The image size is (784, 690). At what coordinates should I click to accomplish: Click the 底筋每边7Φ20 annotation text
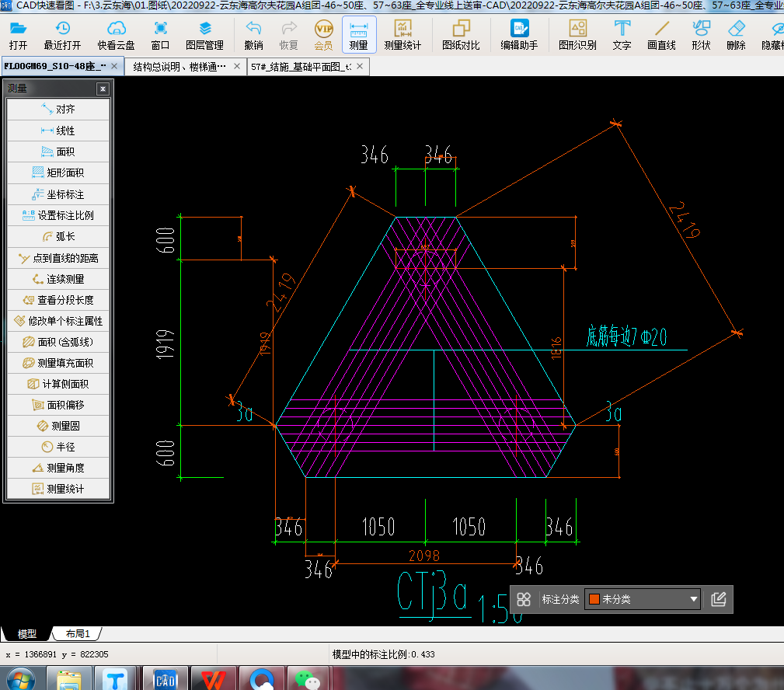626,336
